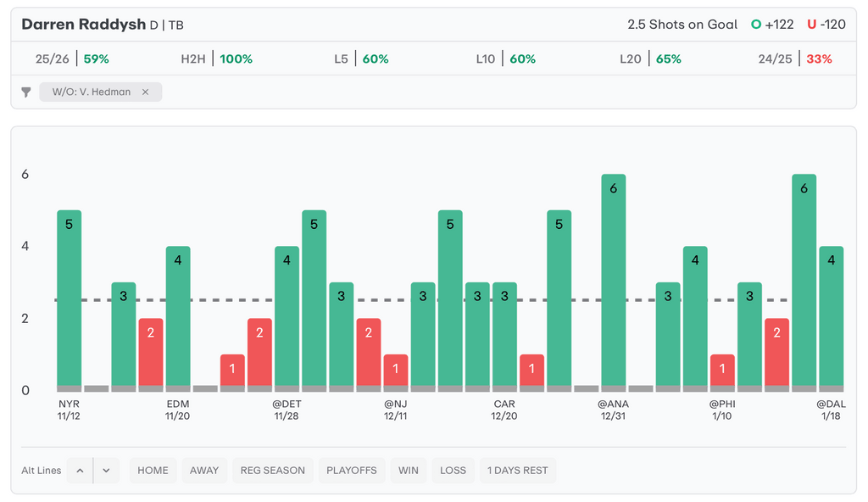Select the Over +122 odds
868x502 pixels.
tap(772, 25)
